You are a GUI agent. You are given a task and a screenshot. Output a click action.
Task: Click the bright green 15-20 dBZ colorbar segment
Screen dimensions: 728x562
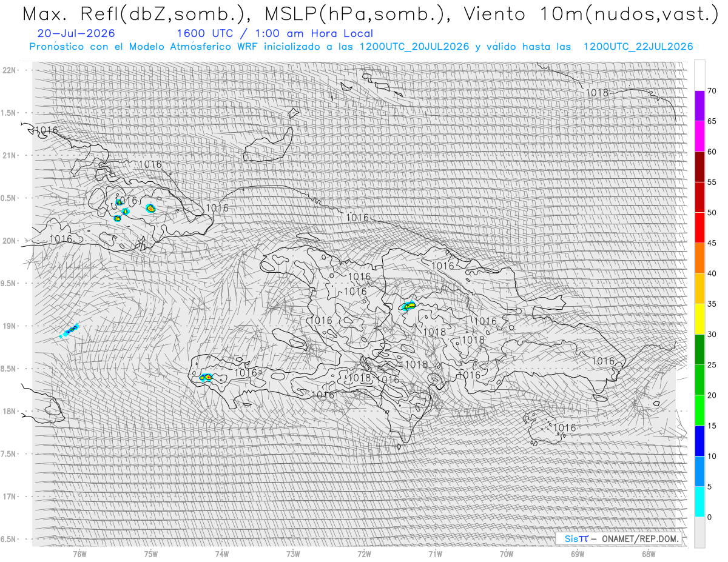[x=699, y=410]
